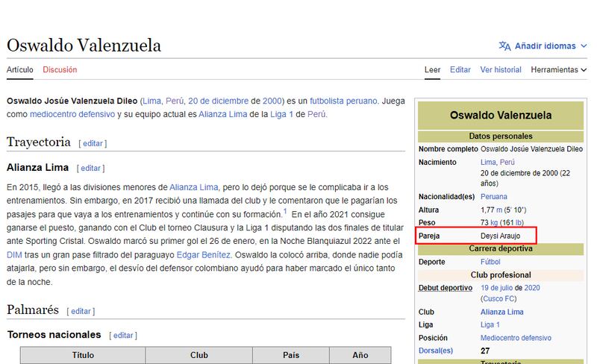Open the Herramientas dropdown menu
The height and width of the screenshot is (364, 597).
point(558,69)
